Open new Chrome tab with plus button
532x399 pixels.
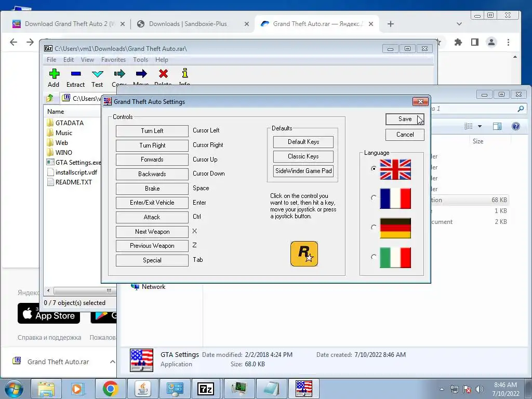pyautogui.click(x=391, y=24)
